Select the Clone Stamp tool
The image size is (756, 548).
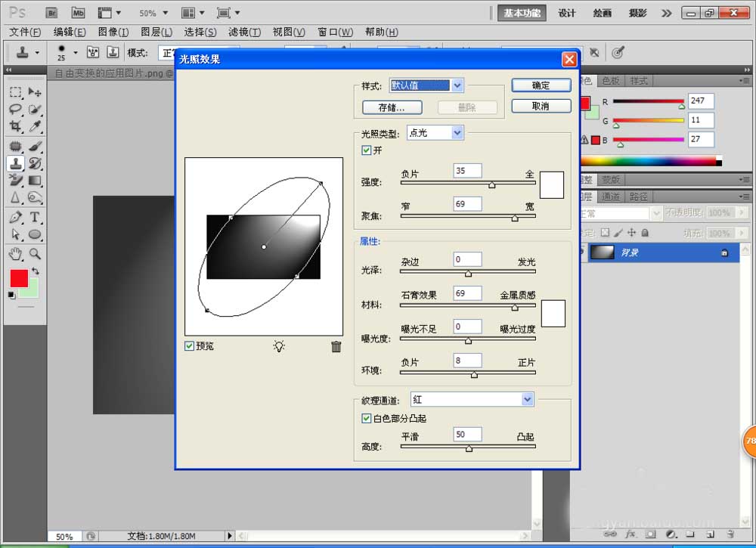15,163
